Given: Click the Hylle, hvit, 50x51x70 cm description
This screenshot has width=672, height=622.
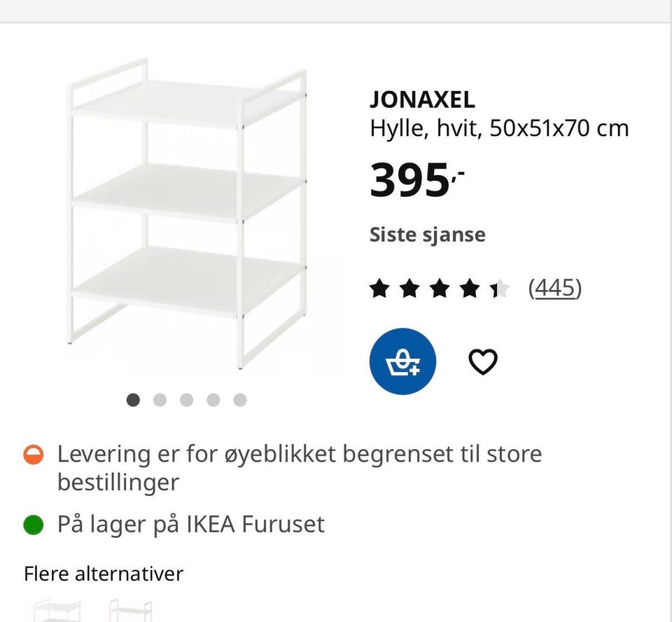Looking at the screenshot, I should [x=499, y=128].
